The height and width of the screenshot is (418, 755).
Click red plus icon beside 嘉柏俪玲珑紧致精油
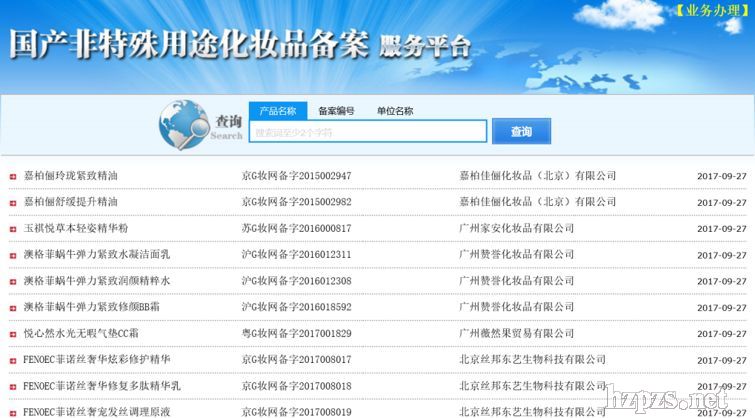pyautogui.click(x=12, y=177)
